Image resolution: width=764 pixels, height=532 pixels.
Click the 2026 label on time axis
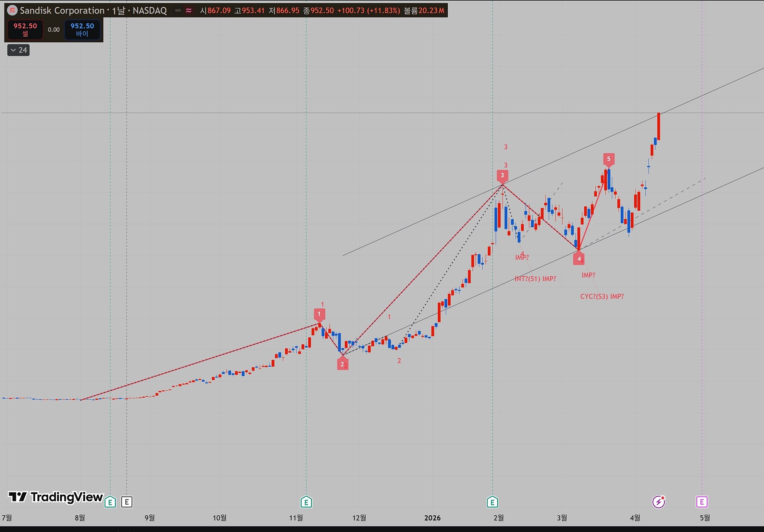pos(432,518)
